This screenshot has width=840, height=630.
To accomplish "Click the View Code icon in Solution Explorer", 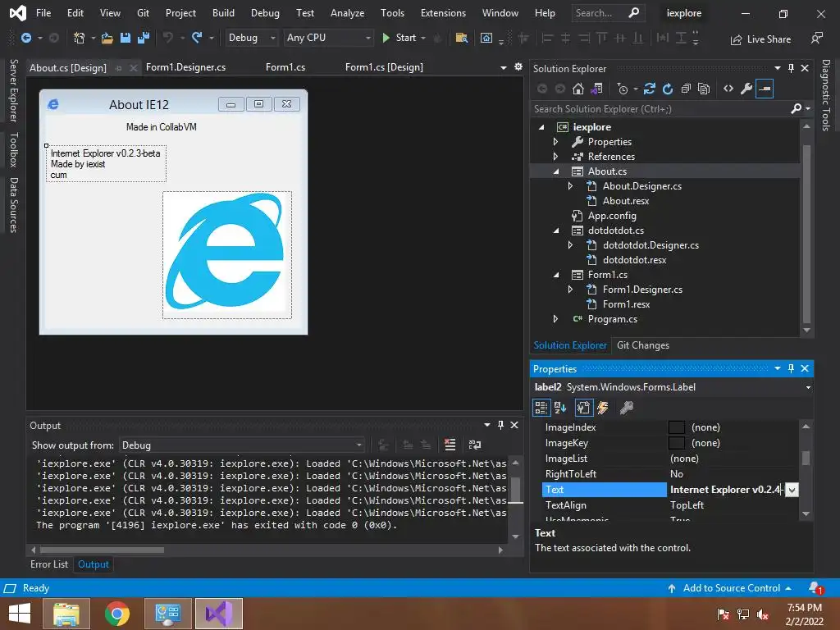I will pyautogui.click(x=728, y=89).
